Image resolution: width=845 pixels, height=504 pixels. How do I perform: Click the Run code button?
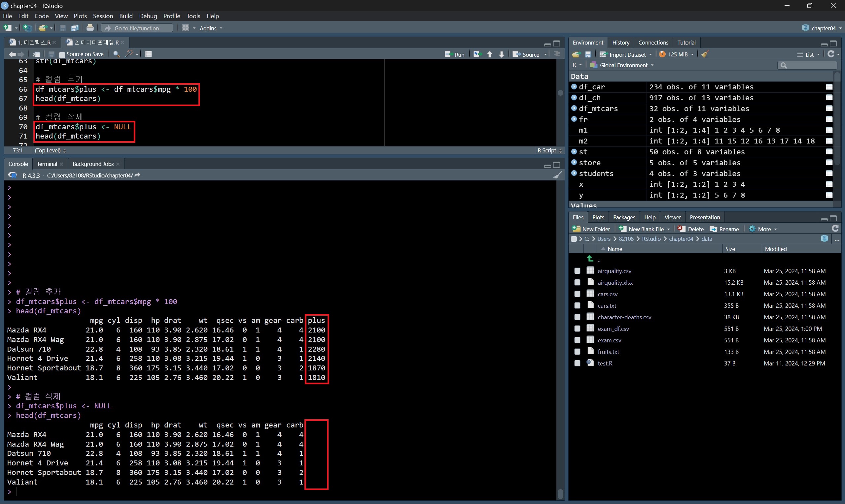point(455,54)
